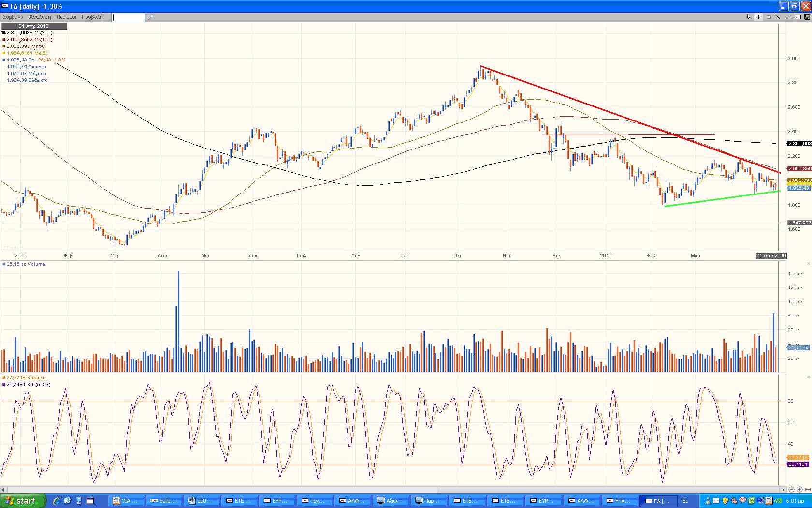This screenshot has height=508, width=812.
Task: Click the Ma(5) legend entry
Action: point(25,53)
